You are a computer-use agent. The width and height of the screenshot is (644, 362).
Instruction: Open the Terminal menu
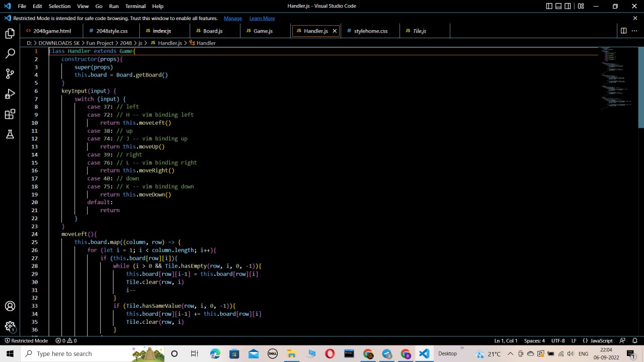pyautogui.click(x=135, y=6)
